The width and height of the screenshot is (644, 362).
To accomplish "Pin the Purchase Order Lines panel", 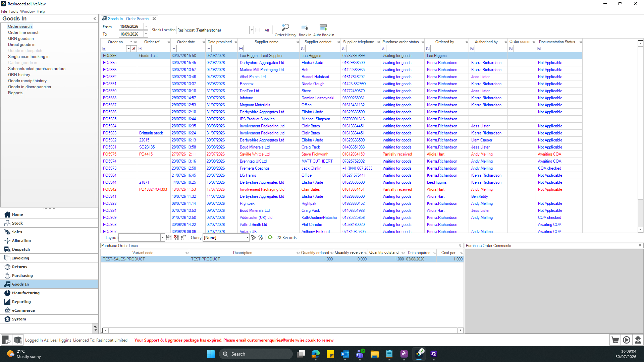I will [460, 246].
